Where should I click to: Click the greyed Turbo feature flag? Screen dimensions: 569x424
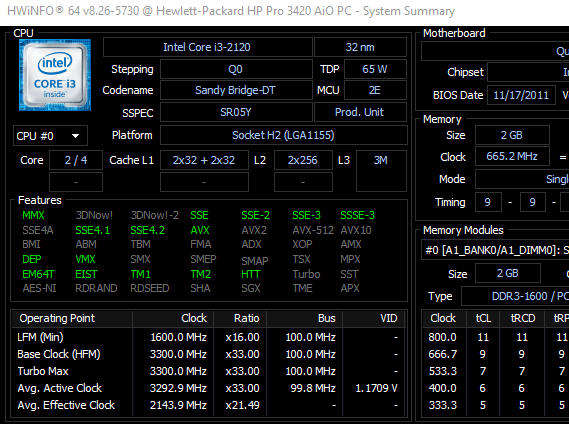[306, 274]
